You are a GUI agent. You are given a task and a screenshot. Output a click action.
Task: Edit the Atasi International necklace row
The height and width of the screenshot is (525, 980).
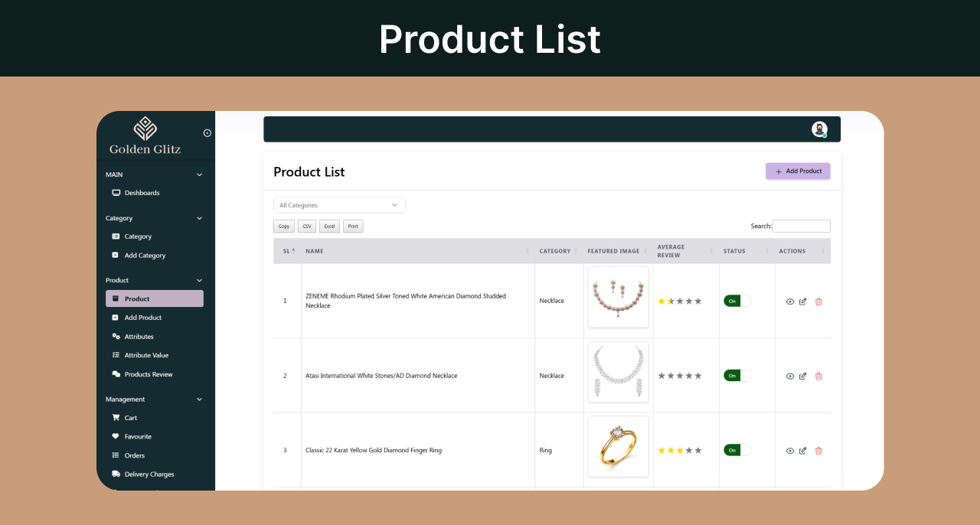click(x=802, y=376)
